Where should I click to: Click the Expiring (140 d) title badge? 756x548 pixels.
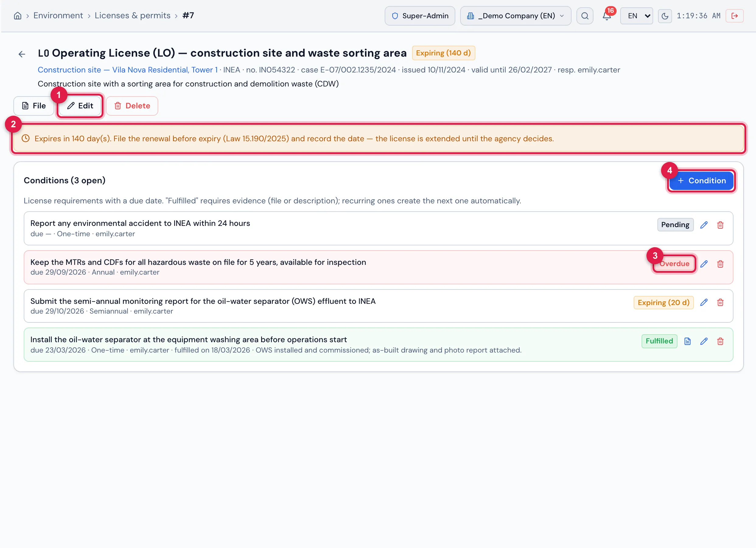click(x=443, y=53)
